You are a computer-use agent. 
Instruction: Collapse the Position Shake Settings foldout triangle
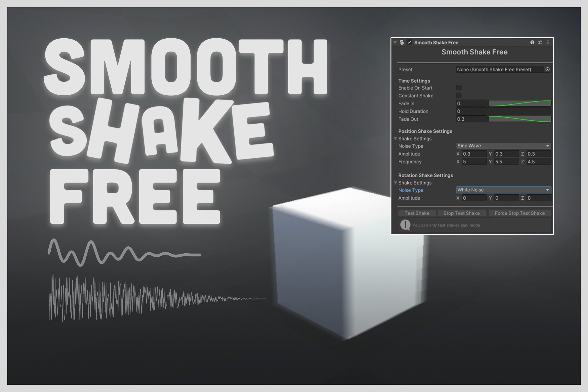coord(396,139)
